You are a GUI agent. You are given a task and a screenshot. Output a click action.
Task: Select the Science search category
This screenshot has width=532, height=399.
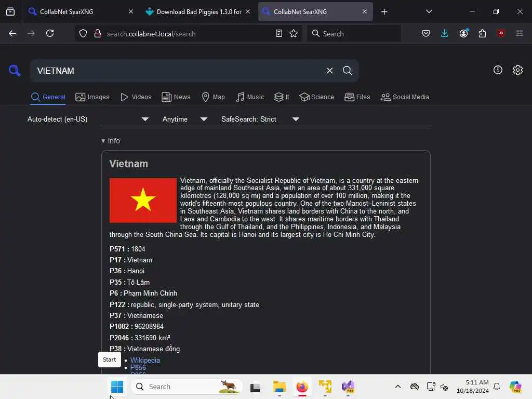[x=316, y=97]
